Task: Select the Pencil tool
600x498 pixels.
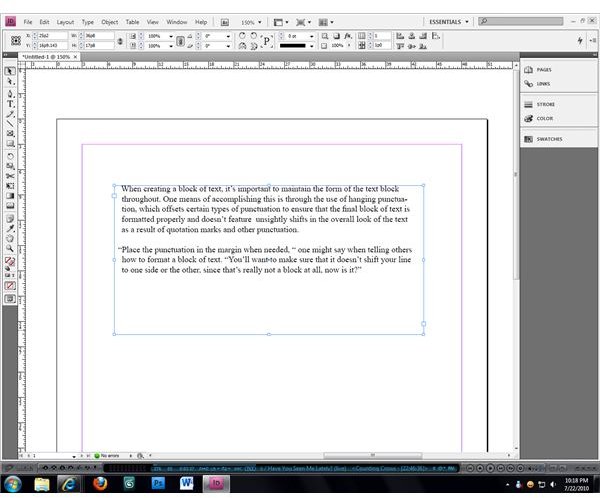Action: [x=10, y=114]
